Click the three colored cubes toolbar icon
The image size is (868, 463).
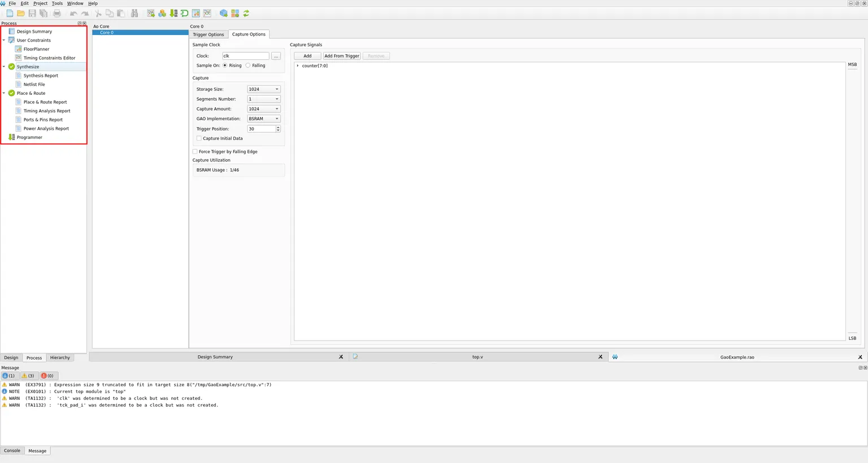pyautogui.click(x=162, y=13)
